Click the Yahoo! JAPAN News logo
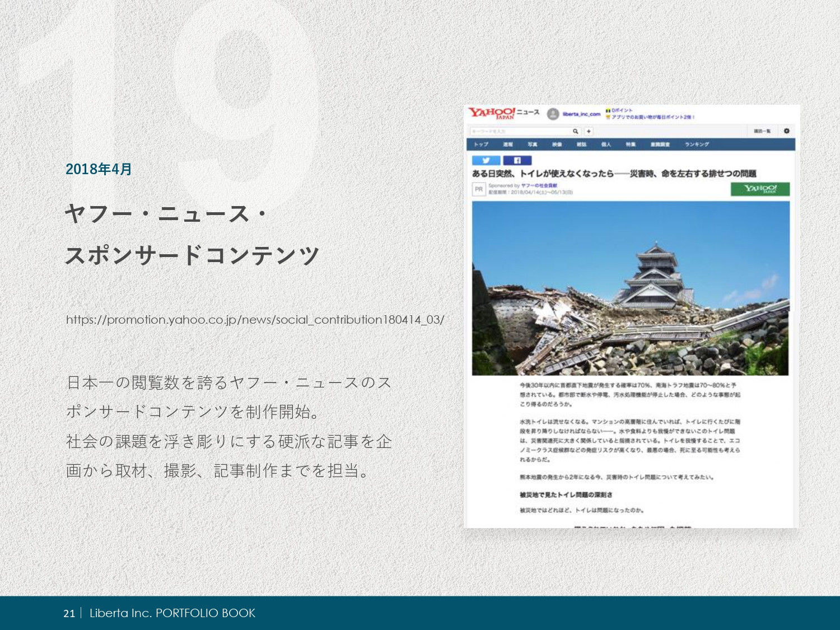The image size is (840, 630). tap(493, 114)
